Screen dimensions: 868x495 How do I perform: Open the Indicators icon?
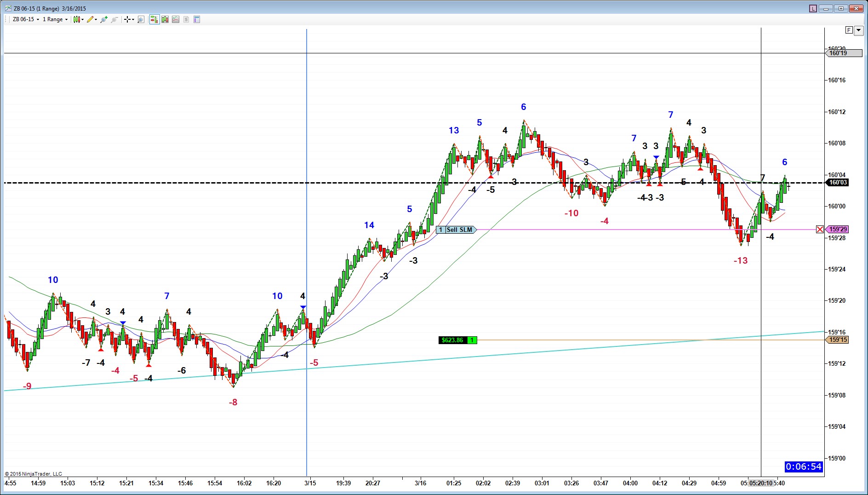pos(176,19)
